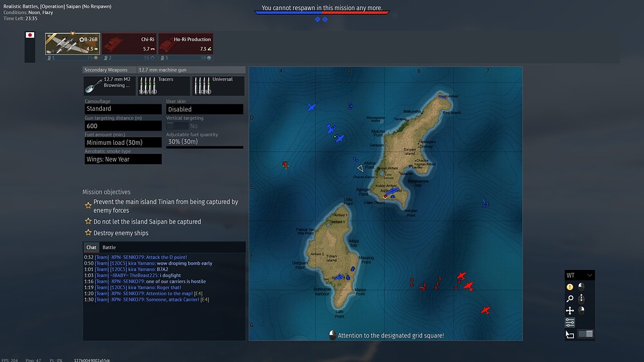Click the blue-red team ticket bar

[321, 13]
